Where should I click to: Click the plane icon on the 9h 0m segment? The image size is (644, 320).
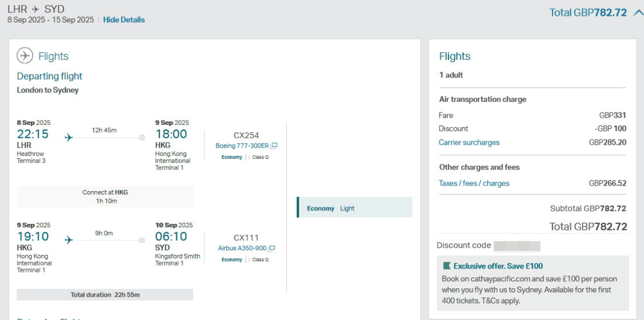69,240
